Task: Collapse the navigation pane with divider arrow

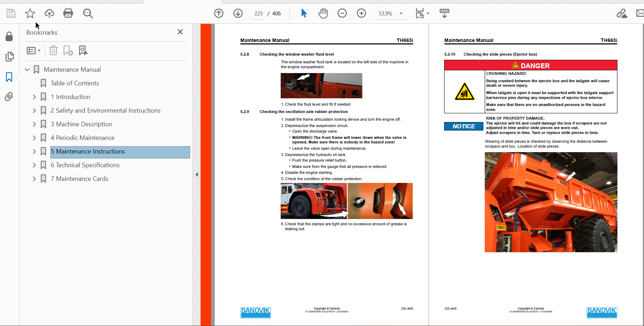Action: 197,175
